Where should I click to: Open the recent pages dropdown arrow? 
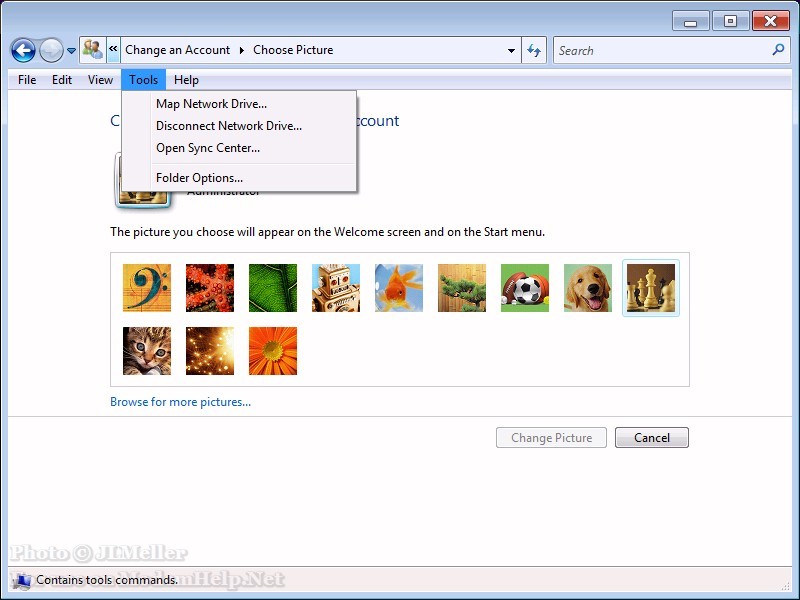pos(71,51)
